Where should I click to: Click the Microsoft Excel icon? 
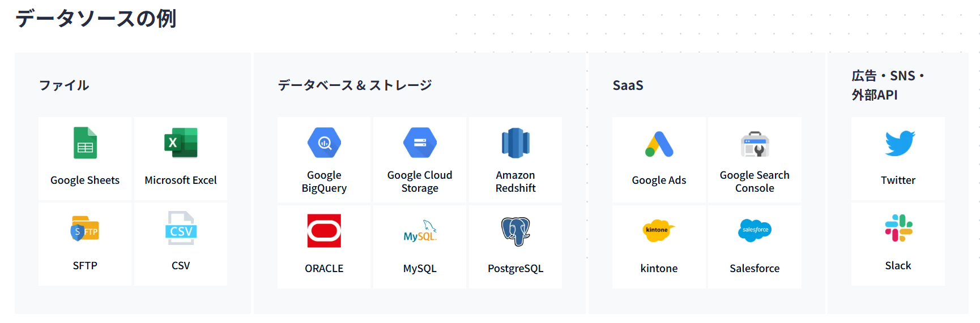coord(181,143)
